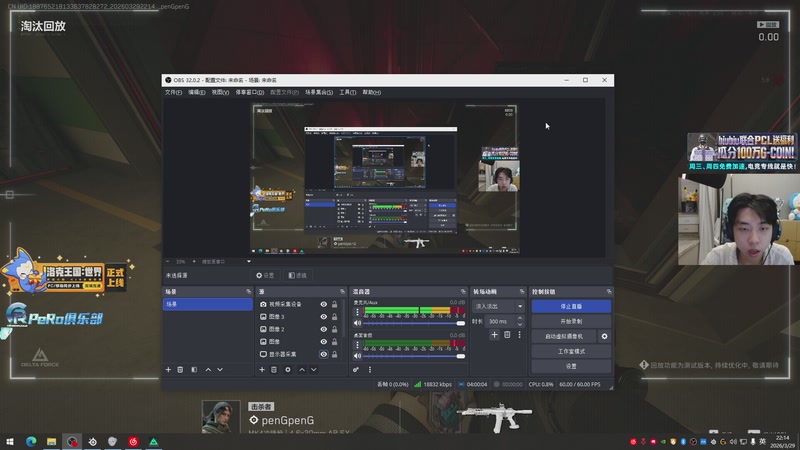Click the 滤镜 button above the Sources panel
Image resolution: width=800 pixels, height=450 pixels.
point(297,276)
